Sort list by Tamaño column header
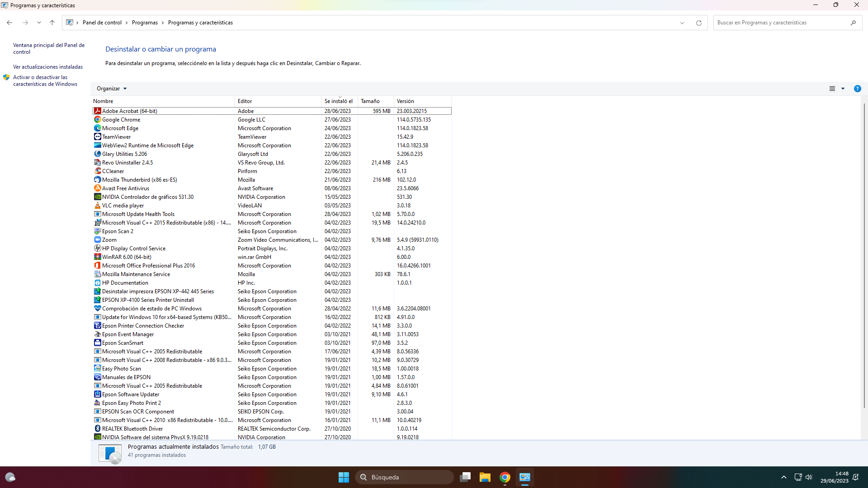 [370, 101]
